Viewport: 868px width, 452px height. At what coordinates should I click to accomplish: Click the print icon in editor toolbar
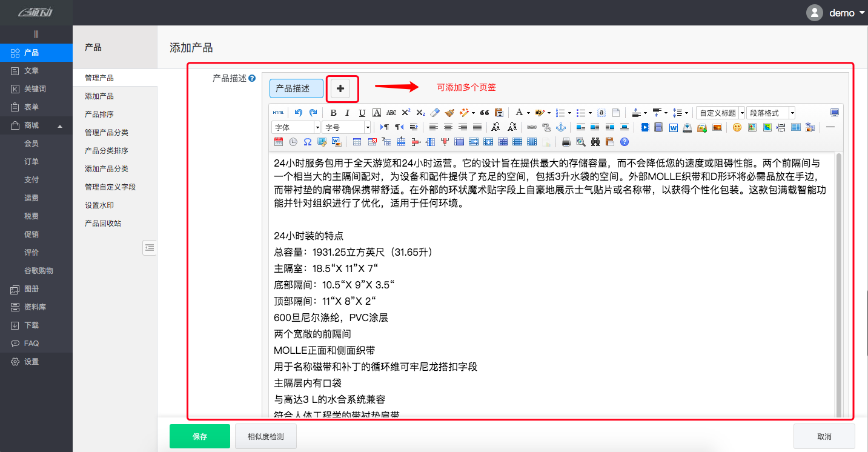coord(566,142)
